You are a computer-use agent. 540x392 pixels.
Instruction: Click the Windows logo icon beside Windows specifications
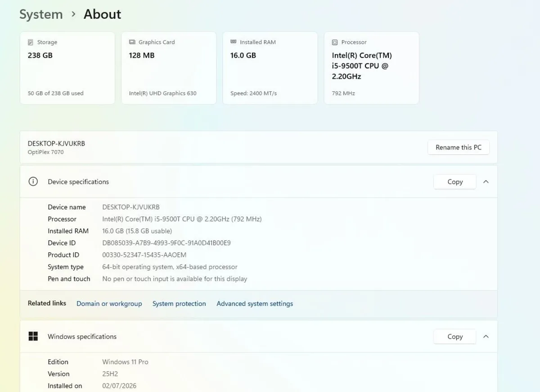[33, 336]
